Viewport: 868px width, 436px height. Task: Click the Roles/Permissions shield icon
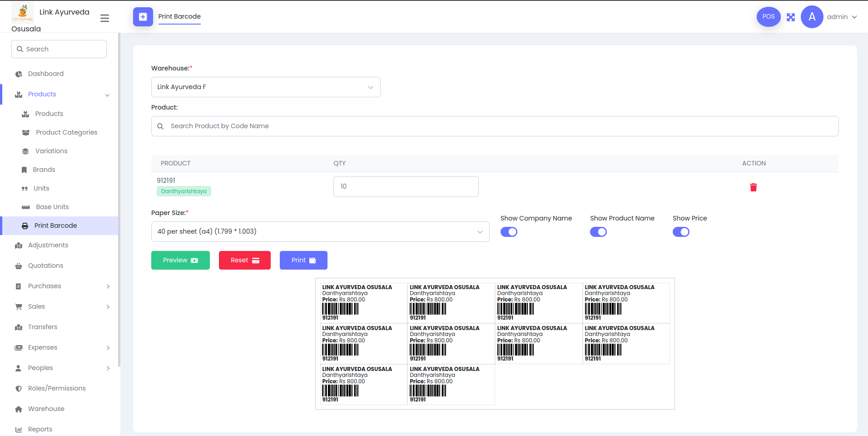click(19, 389)
